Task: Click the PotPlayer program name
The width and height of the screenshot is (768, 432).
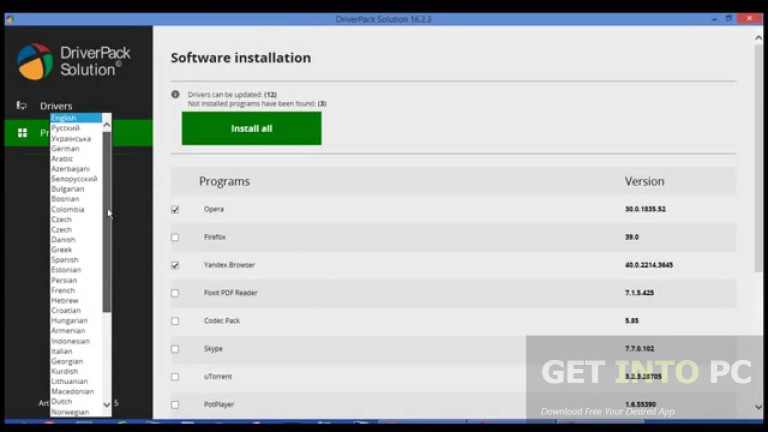Action: tap(219, 405)
